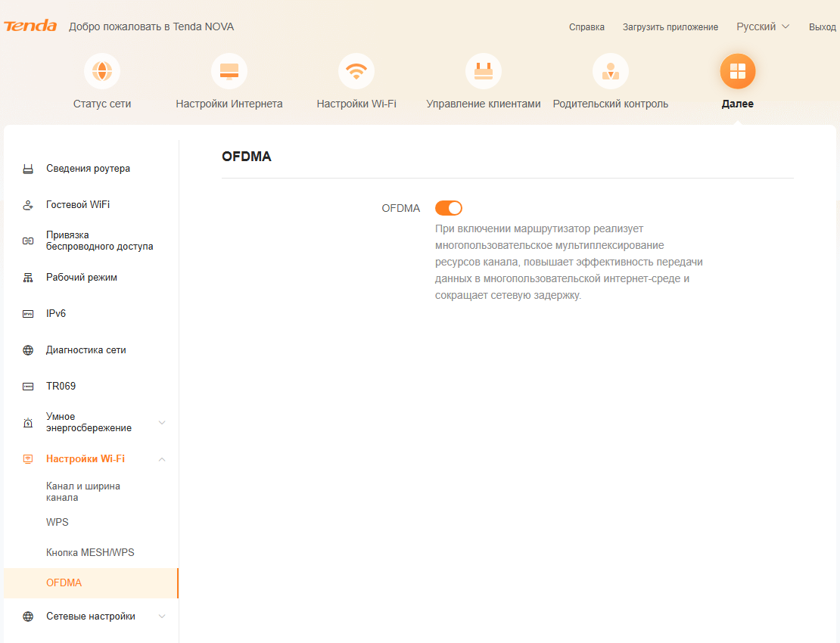Open Сетевые настройки menu item
Image resolution: width=840 pixels, height=643 pixels.
91,617
